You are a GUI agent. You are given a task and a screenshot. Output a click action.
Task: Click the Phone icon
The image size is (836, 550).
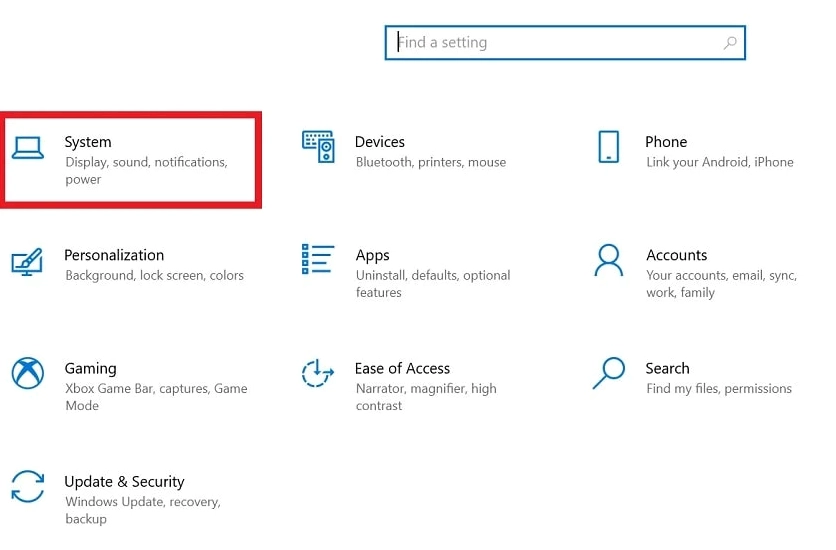608,147
